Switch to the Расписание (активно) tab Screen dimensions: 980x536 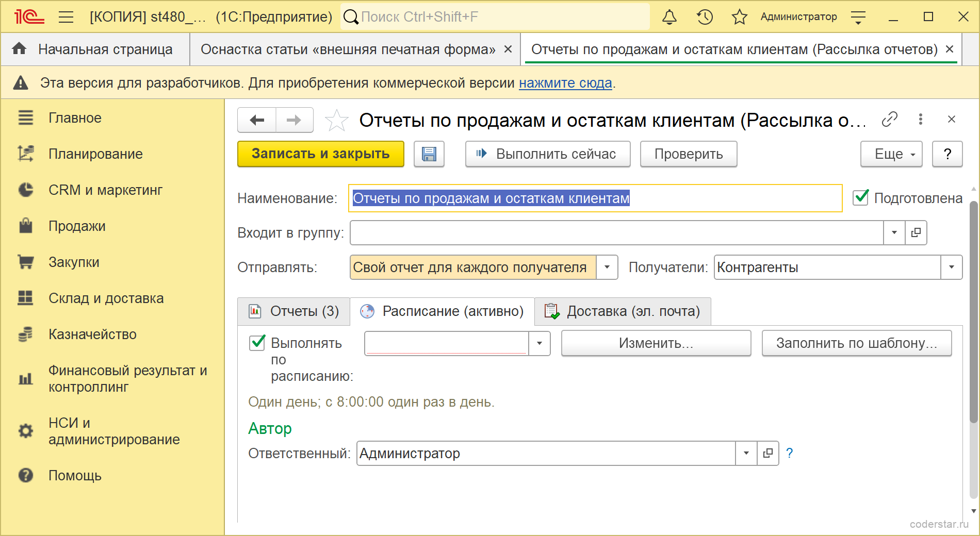coord(442,311)
